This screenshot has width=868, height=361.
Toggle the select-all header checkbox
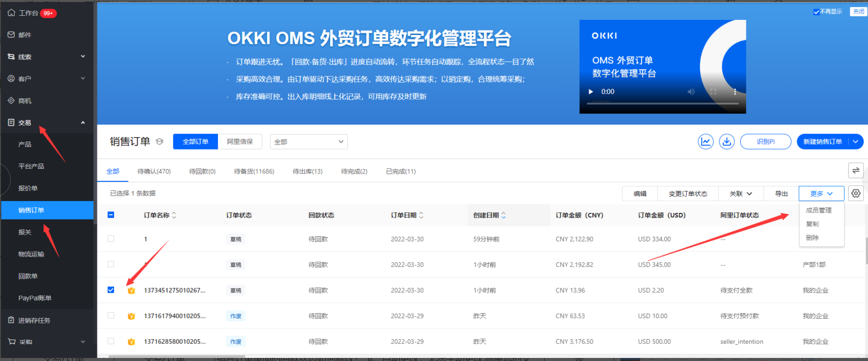coord(111,215)
